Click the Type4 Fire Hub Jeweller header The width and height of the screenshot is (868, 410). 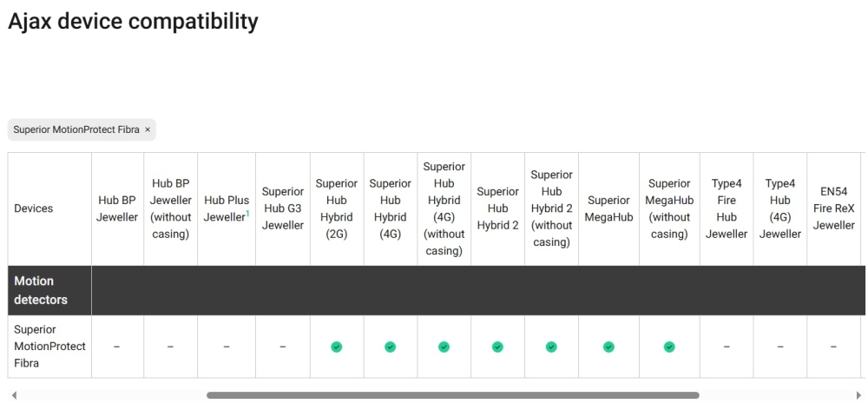click(x=727, y=208)
